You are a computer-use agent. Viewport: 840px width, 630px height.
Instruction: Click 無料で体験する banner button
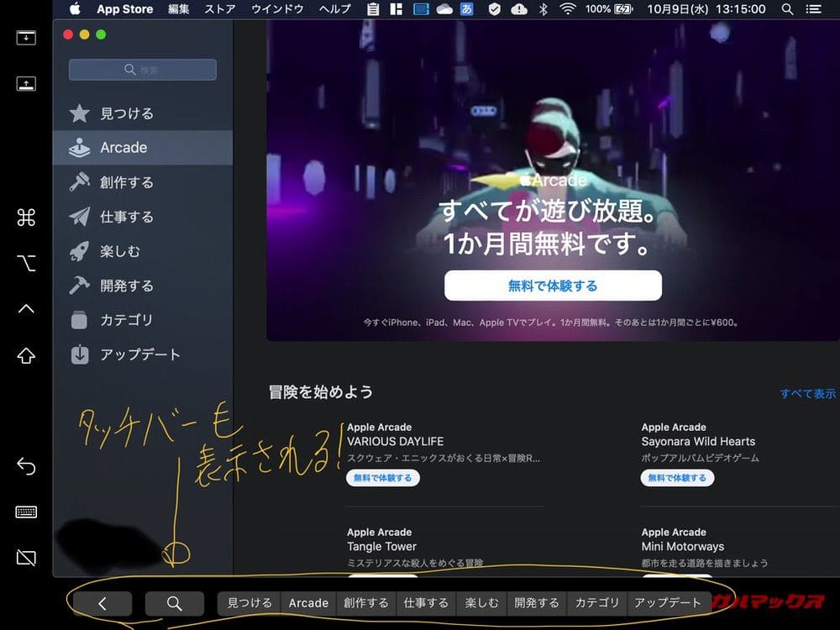coord(553,286)
